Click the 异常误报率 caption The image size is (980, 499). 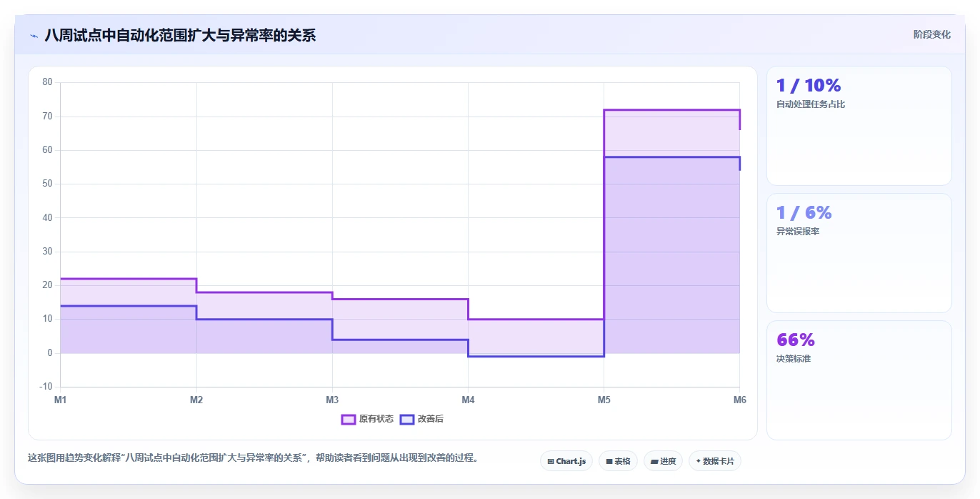[798, 232]
